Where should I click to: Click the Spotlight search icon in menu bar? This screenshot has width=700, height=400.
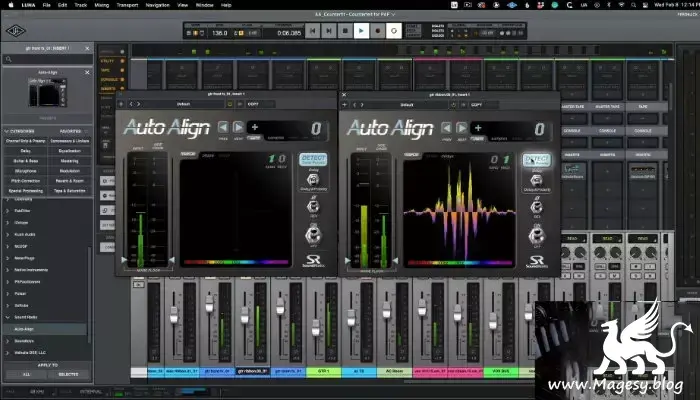[x=633, y=5]
